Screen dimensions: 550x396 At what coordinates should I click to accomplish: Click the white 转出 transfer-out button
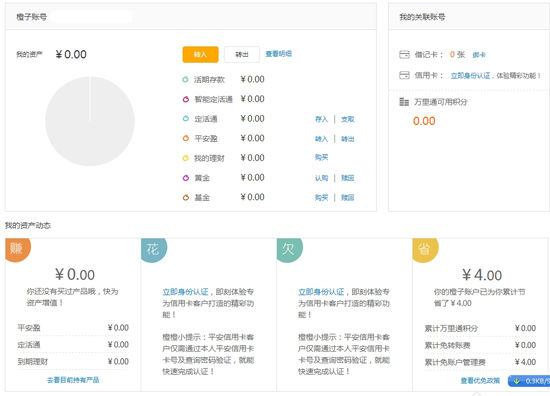[242, 54]
